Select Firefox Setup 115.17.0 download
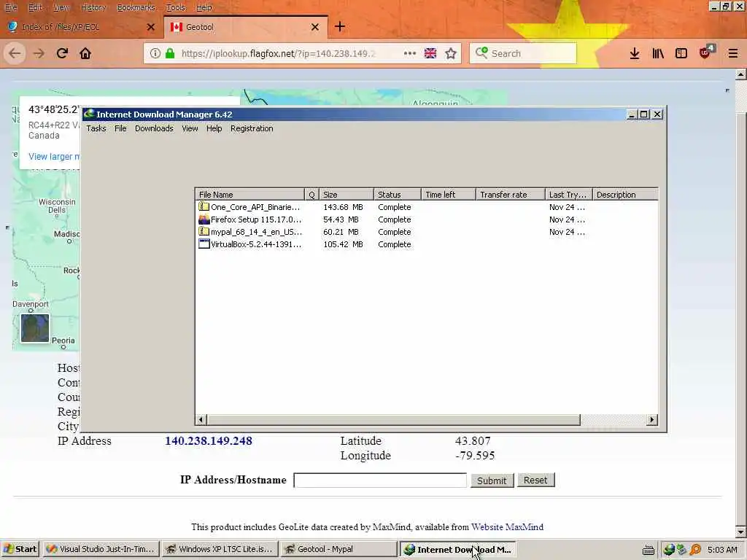This screenshot has width=747, height=560. [426, 219]
